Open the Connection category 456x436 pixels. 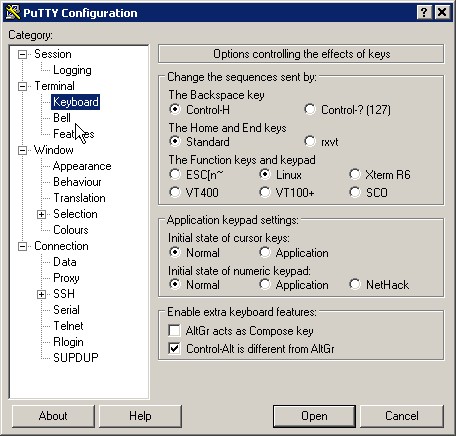[x=61, y=246]
